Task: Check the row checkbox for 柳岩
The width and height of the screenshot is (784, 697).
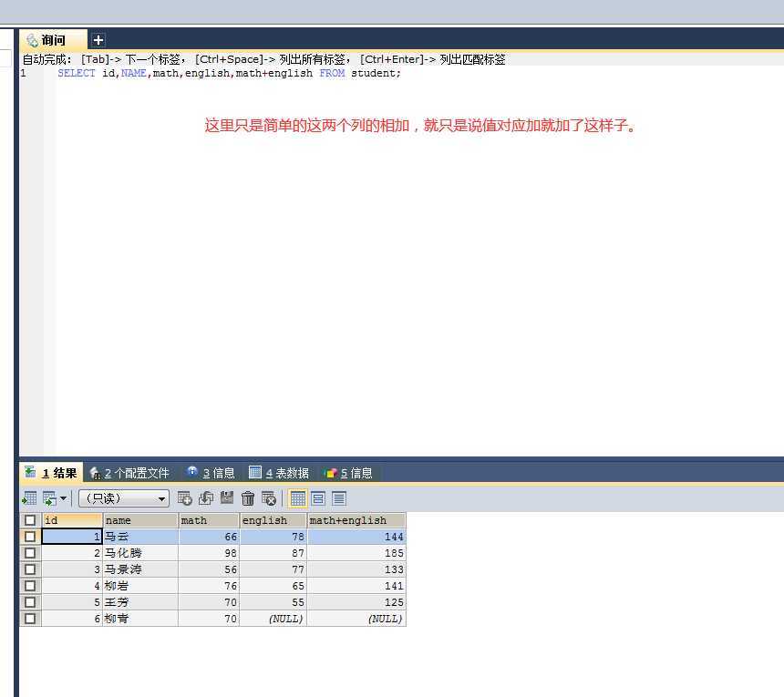Action: coord(30,586)
